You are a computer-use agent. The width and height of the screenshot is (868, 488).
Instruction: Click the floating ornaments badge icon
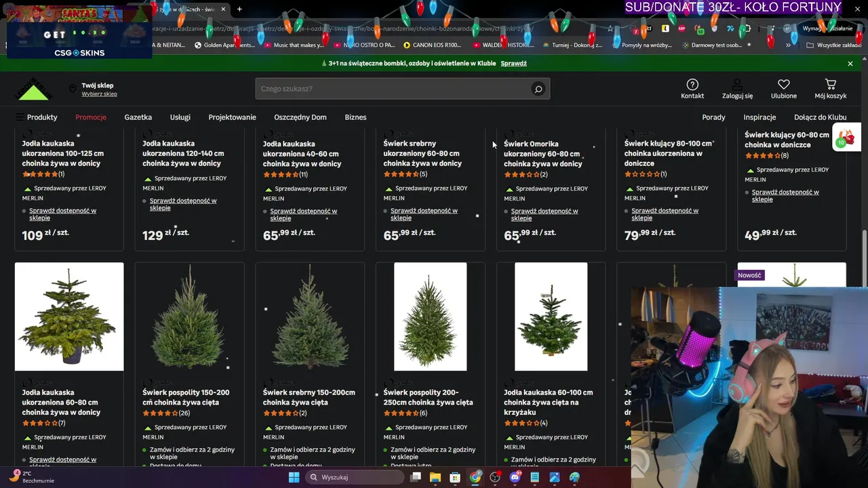(846, 137)
